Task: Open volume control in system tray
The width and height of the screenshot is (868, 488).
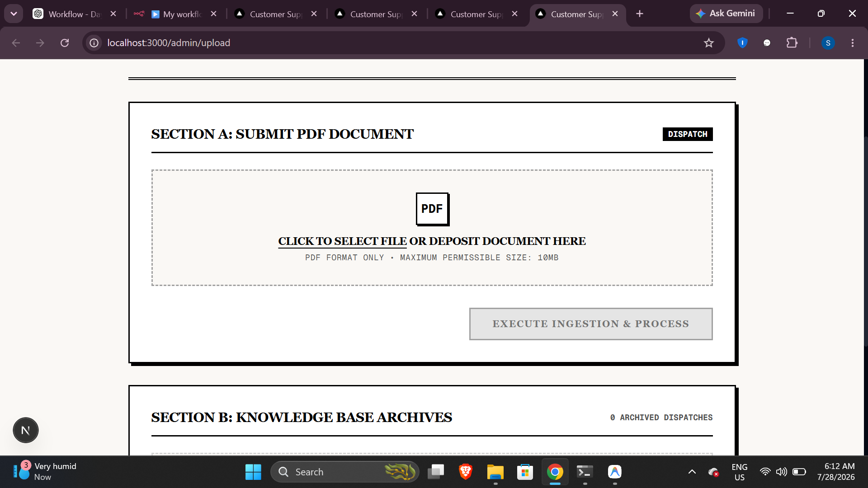Action: pyautogui.click(x=781, y=472)
